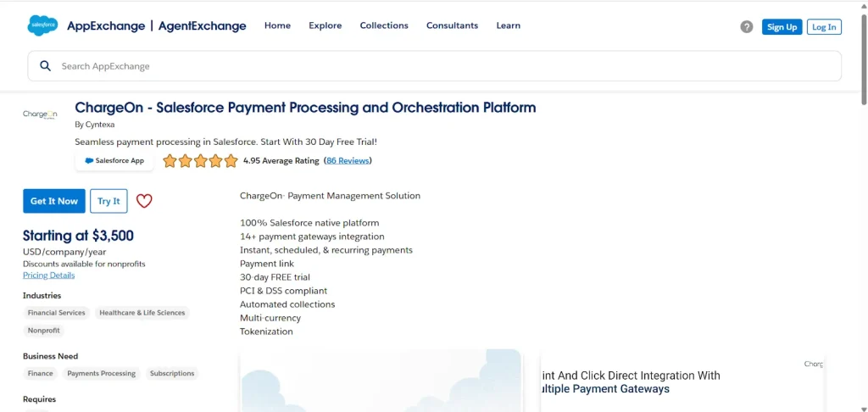This screenshot has width=868, height=412.
Task: Select the Payments Processing tag
Action: (x=101, y=374)
